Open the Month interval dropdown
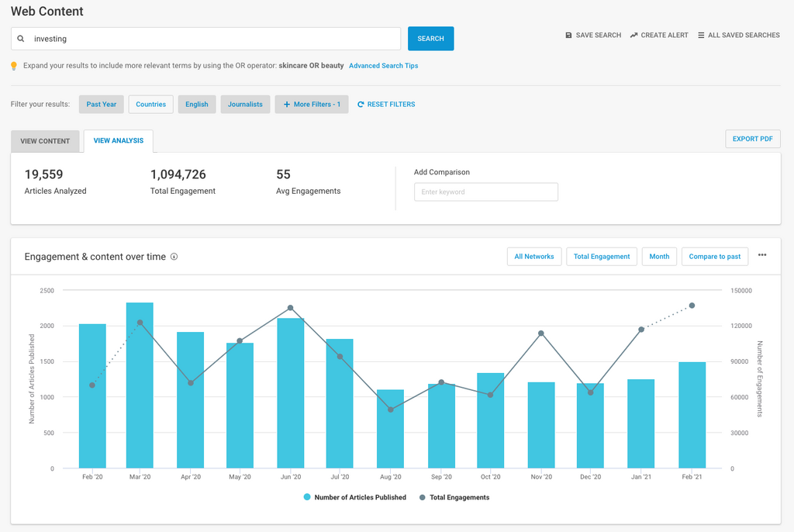This screenshot has width=794, height=532. pyautogui.click(x=659, y=257)
